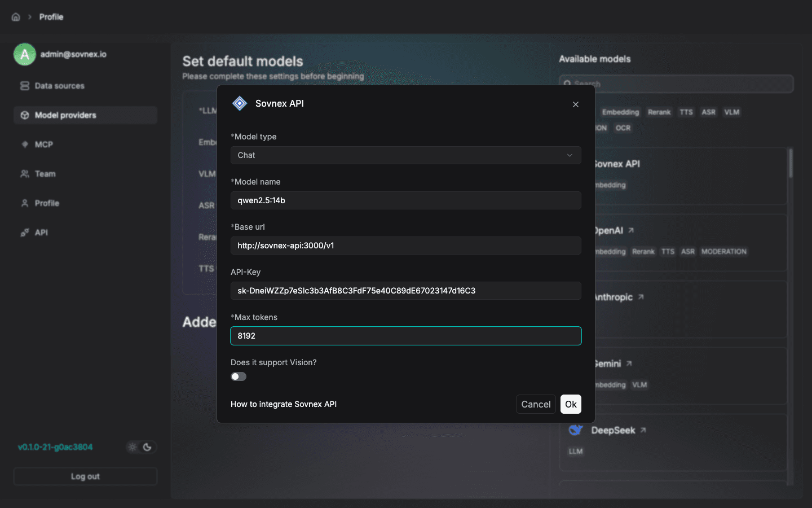Filter available models by OCR tag
The height and width of the screenshot is (508, 812).
coord(623,128)
